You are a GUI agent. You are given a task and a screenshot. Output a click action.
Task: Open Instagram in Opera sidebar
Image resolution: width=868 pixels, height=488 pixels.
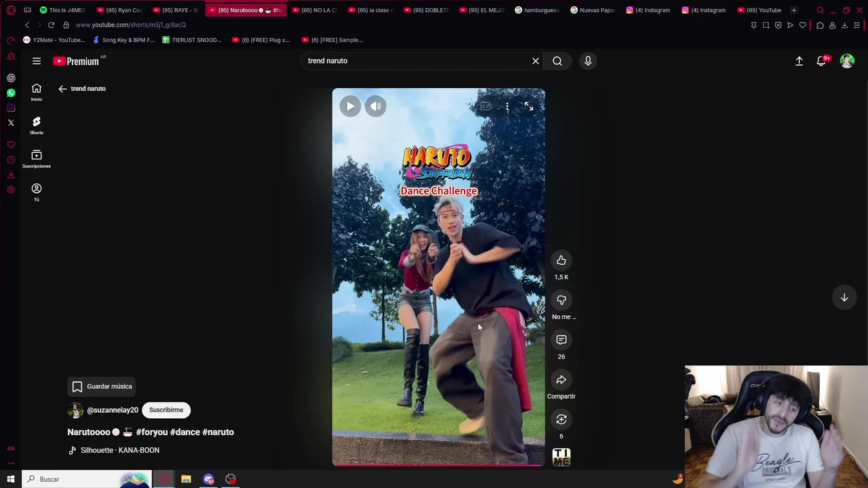click(11, 108)
